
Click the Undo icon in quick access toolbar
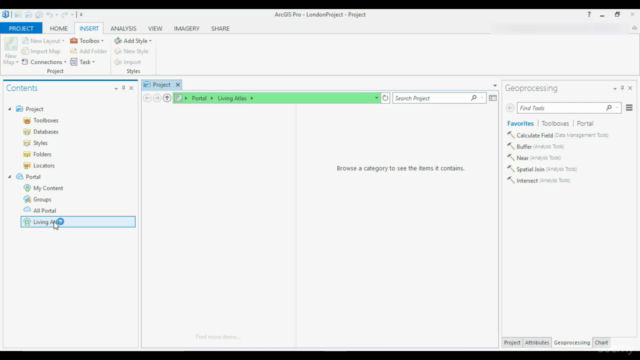coord(49,15)
